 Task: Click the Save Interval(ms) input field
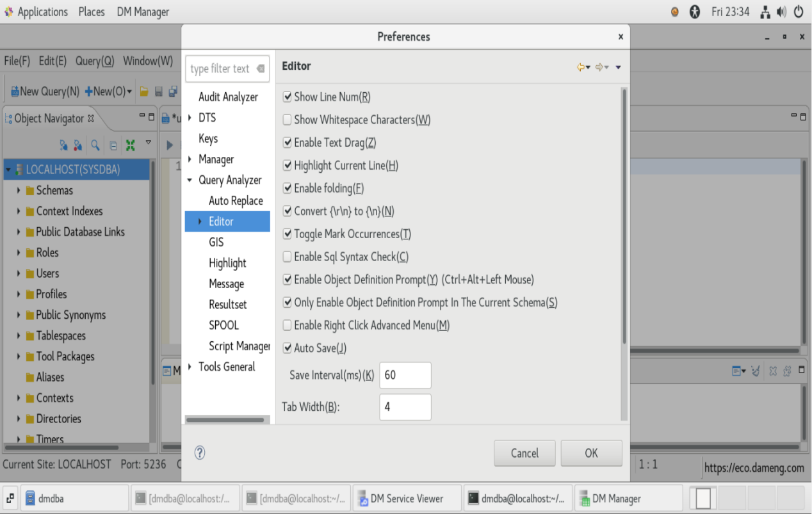pyautogui.click(x=405, y=375)
